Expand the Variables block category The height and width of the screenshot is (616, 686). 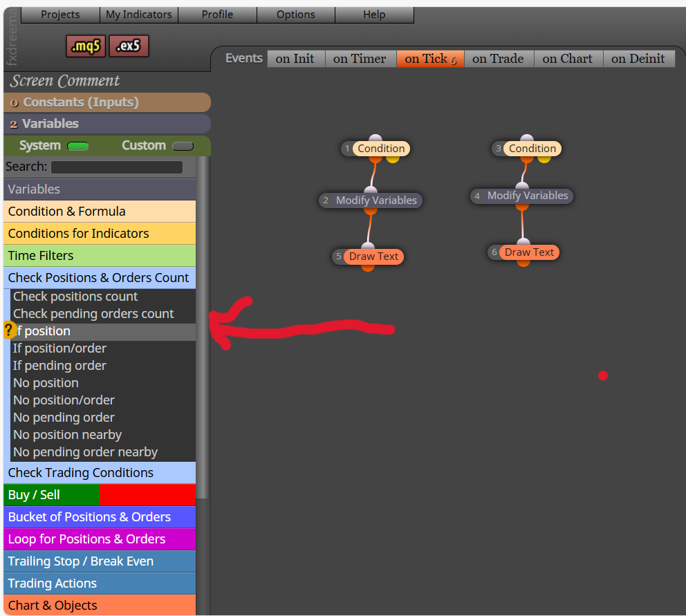pos(100,189)
